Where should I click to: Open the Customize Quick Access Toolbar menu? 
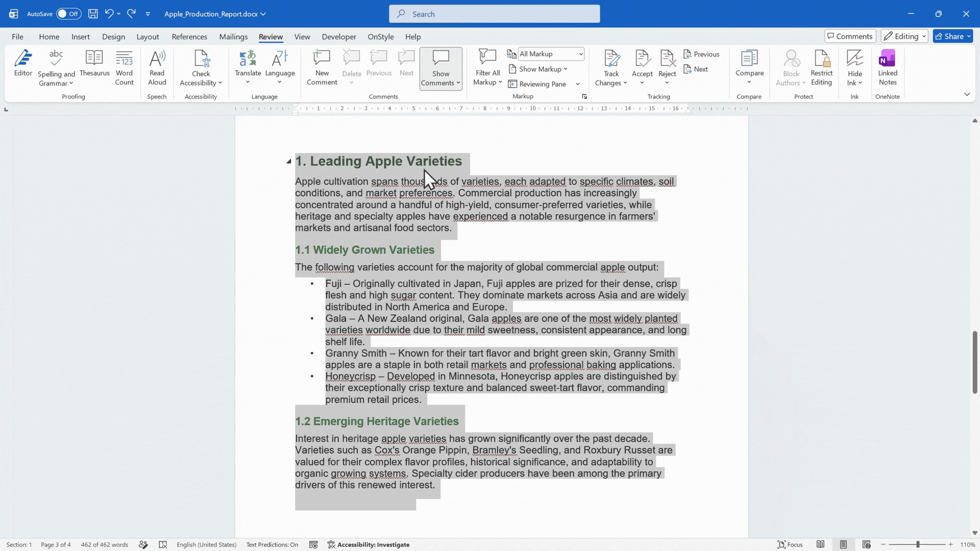click(x=148, y=14)
